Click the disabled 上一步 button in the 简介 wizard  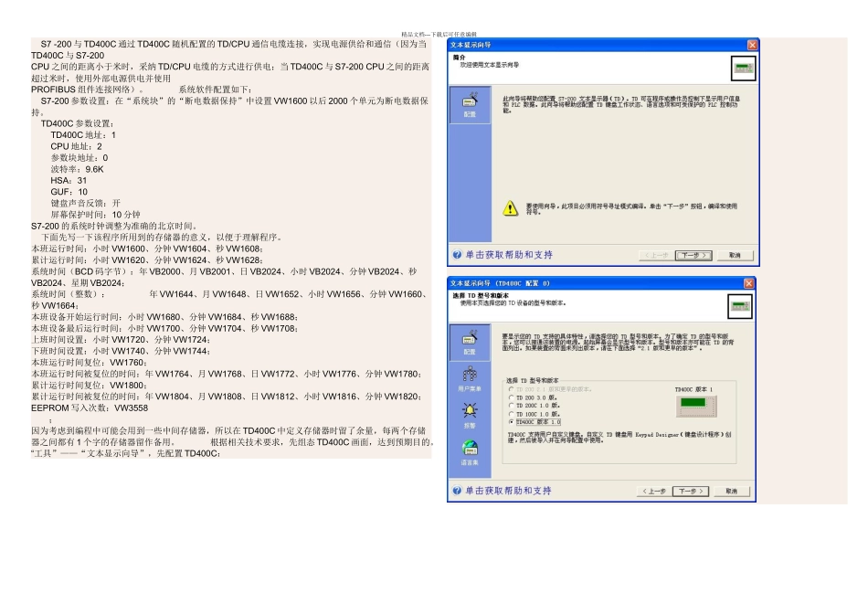click(657, 255)
